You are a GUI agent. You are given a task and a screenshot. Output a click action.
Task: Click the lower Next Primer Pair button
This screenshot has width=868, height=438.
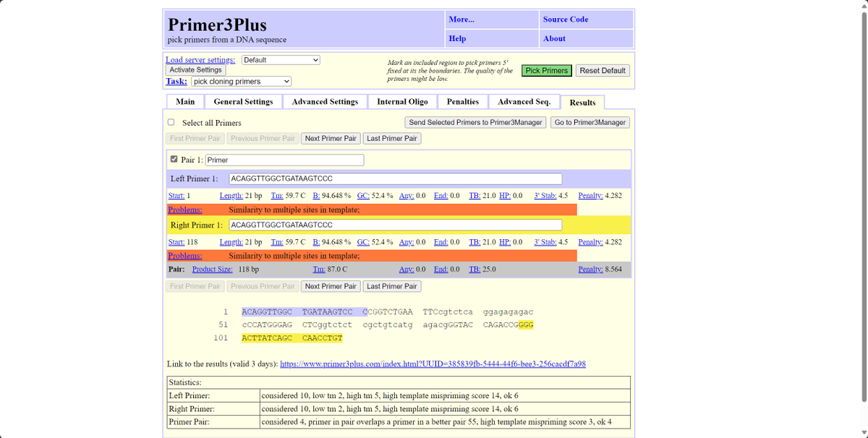(x=331, y=286)
